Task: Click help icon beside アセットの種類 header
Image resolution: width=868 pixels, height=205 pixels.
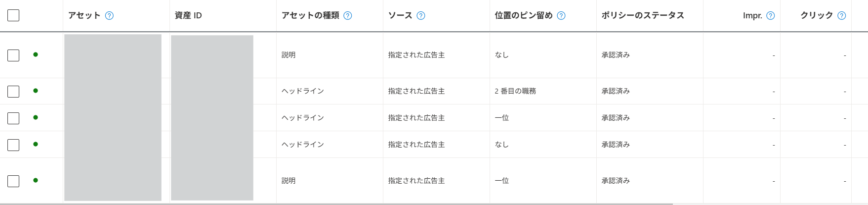Action: [348, 16]
